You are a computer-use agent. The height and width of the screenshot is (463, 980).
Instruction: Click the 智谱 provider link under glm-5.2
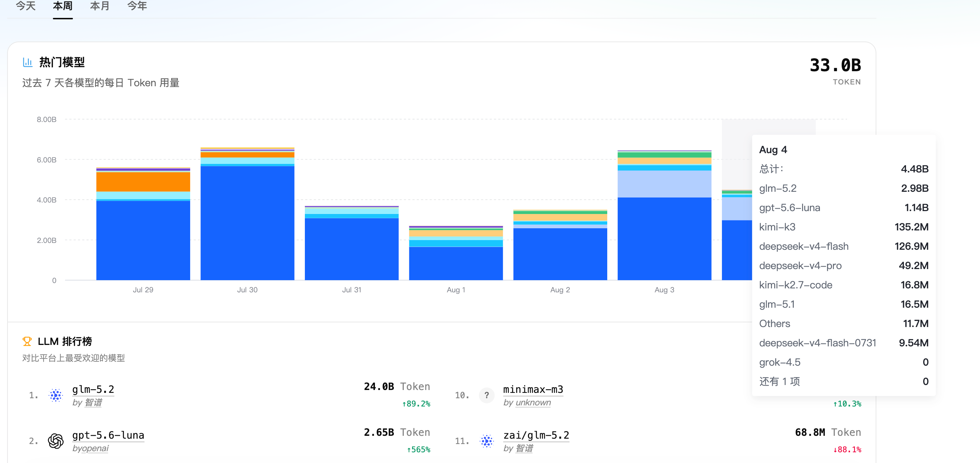(x=93, y=403)
